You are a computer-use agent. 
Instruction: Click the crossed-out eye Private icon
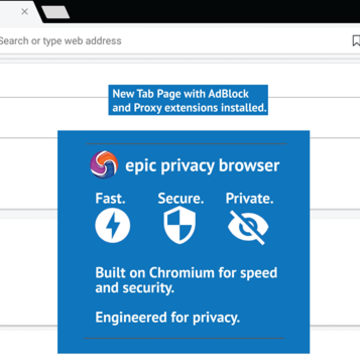coord(248,227)
